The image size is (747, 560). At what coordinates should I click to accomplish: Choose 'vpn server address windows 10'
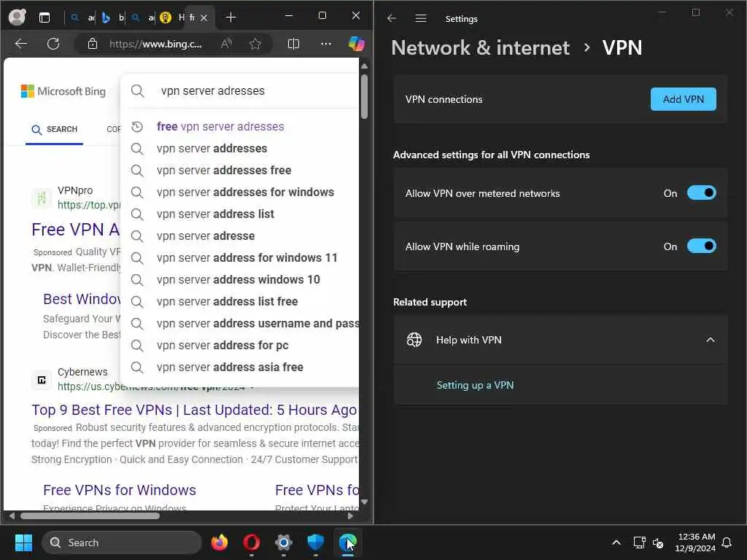tap(239, 279)
